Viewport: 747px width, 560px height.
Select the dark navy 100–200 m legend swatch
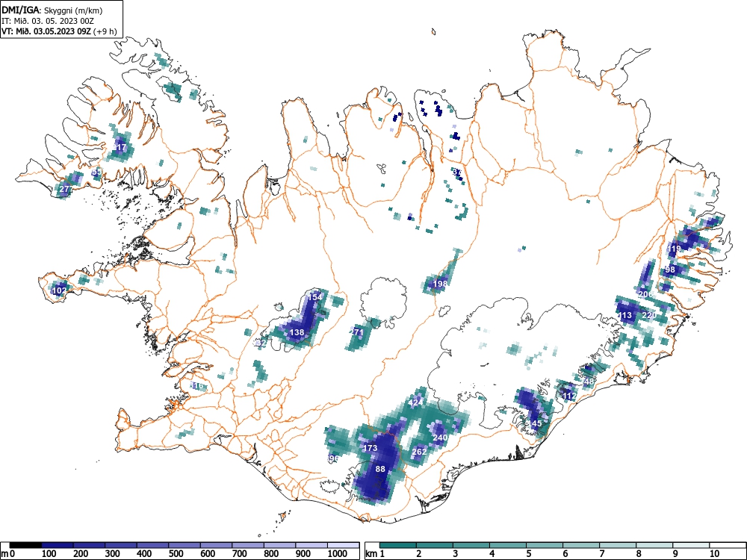[58, 545]
